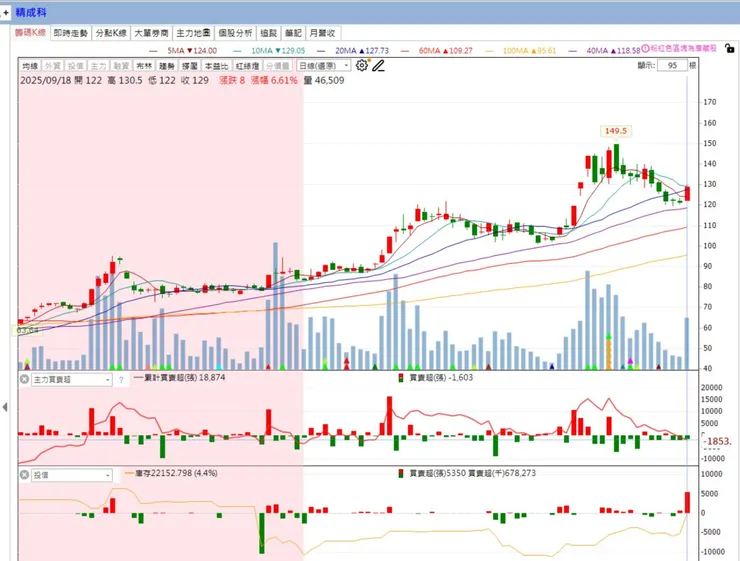Click the 149.5 high price label
Viewport: 740px width, 561px height.
(615, 131)
